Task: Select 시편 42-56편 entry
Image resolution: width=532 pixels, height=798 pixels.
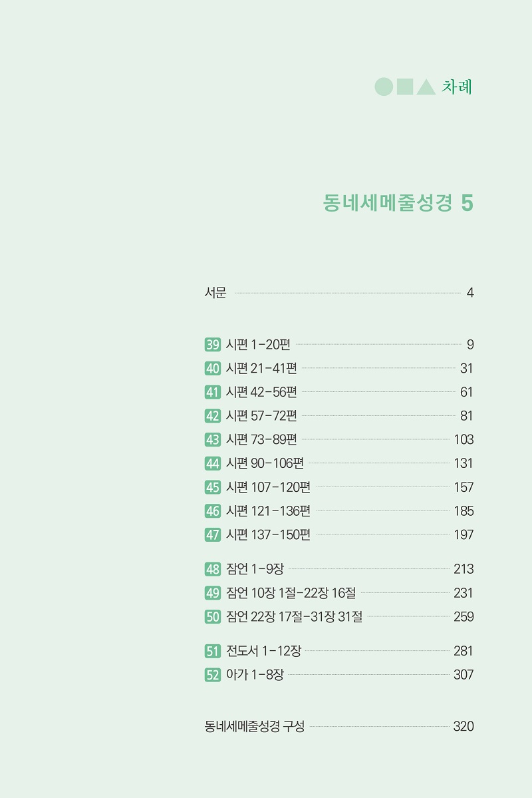Action: (x=338, y=392)
